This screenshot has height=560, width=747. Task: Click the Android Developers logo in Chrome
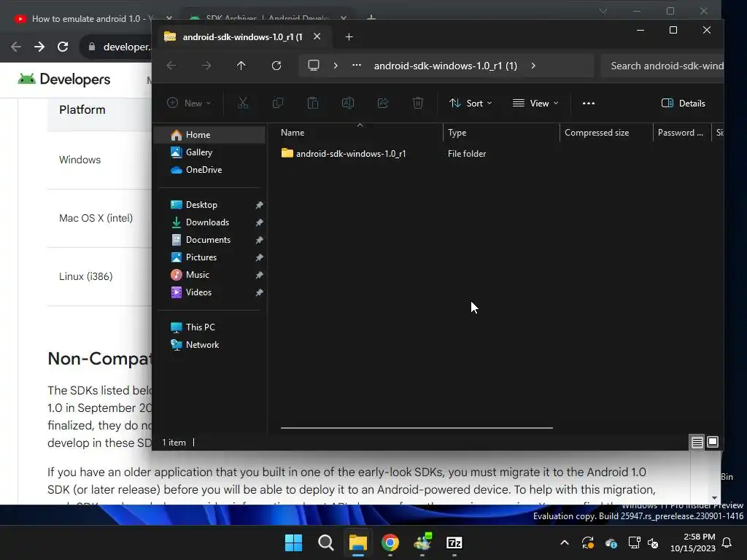pos(64,79)
